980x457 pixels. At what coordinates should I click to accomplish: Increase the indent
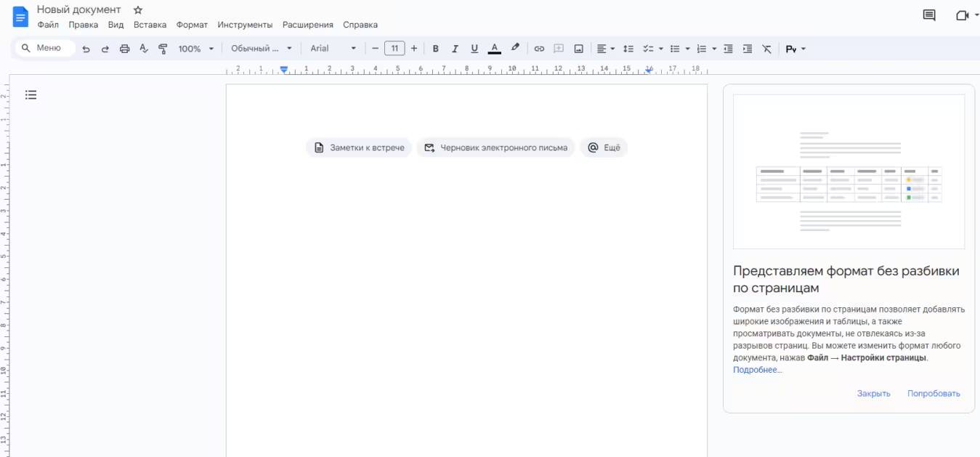748,49
